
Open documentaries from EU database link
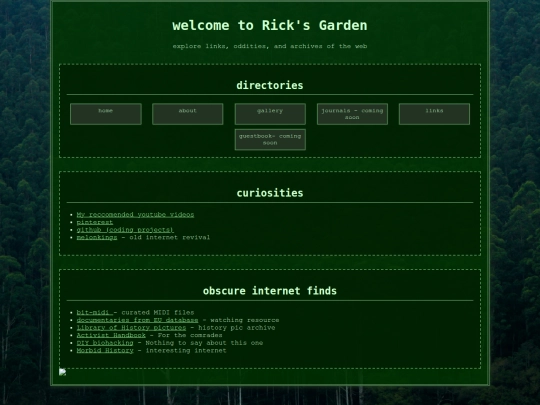[137, 320]
